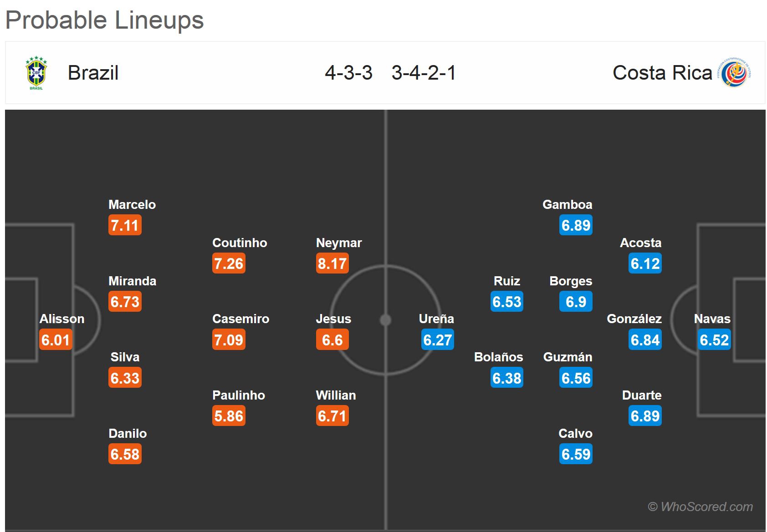Click Navas's 6.52 rating badge
The image size is (767, 532).
click(x=714, y=340)
